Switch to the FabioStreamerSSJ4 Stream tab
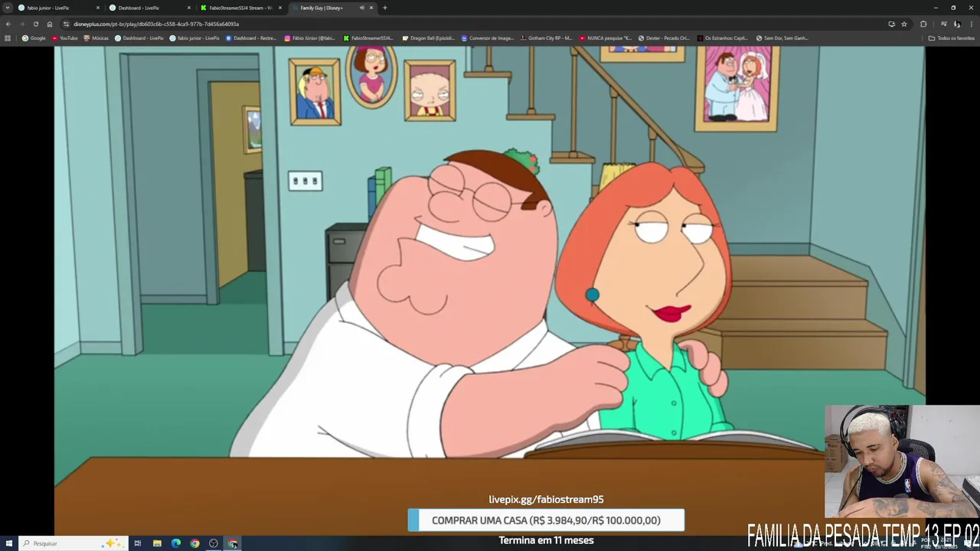This screenshot has width=980, height=551. coord(240,8)
